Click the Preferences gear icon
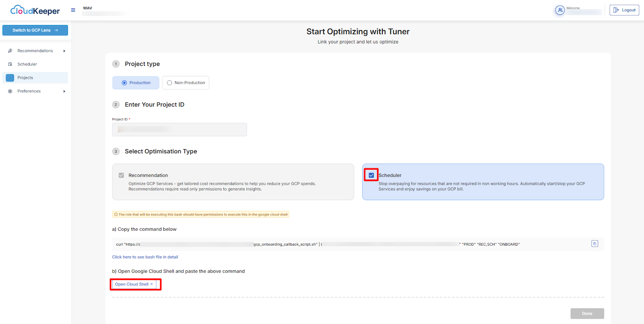This screenshot has height=324, width=644. [x=10, y=91]
